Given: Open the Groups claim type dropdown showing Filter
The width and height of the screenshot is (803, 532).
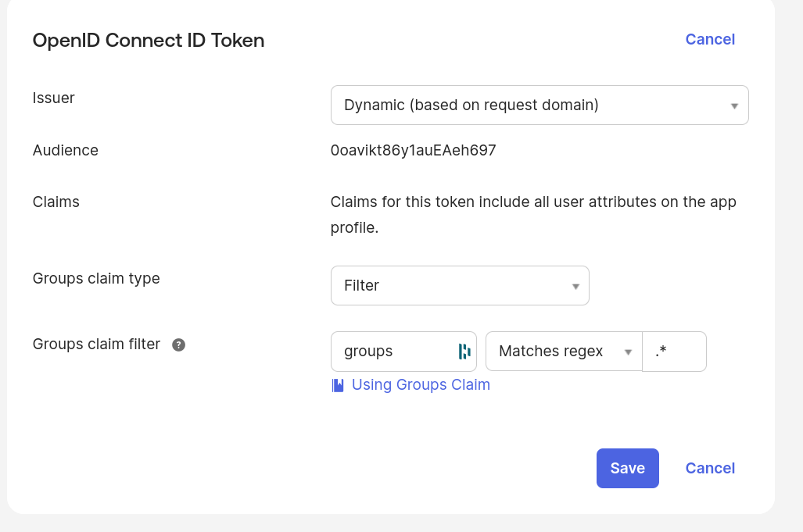Looking at the screenshot, I should tap(460, 285).
